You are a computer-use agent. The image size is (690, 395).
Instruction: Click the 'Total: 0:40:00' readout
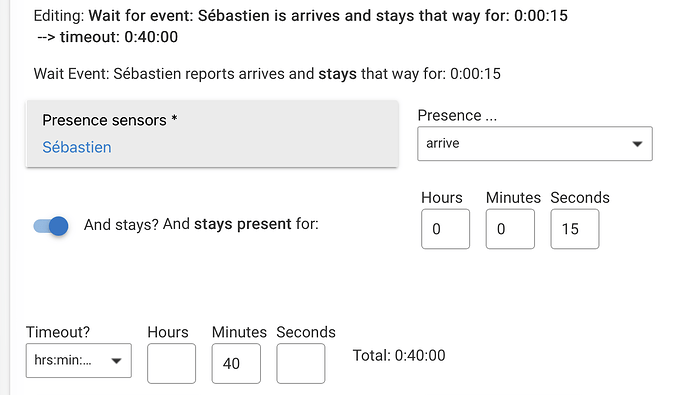click(399, 355)
